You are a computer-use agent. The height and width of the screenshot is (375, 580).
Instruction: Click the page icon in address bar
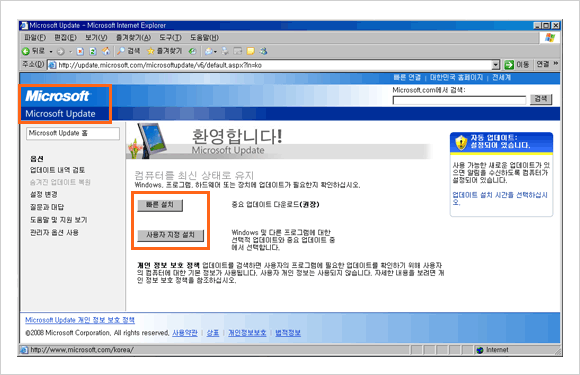coord(53,65)
